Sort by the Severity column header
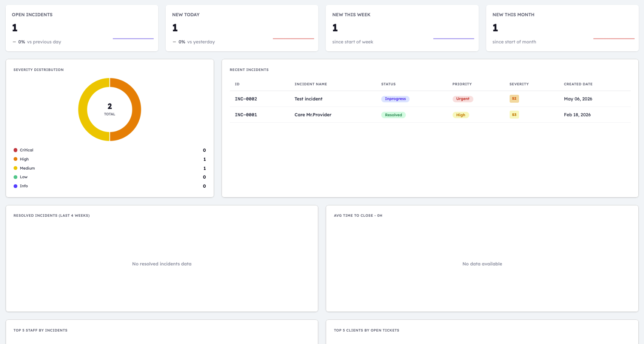 tap(519, 84)
